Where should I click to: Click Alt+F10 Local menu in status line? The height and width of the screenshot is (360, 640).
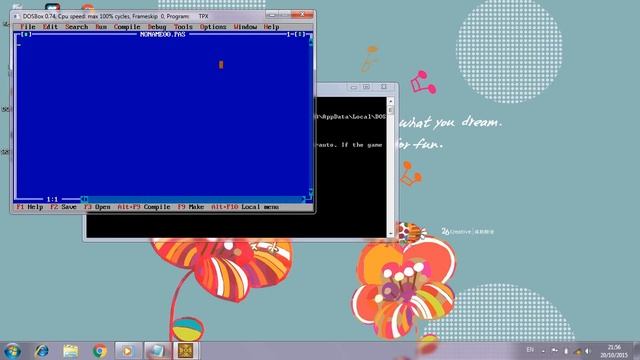(x=245, y=207)
